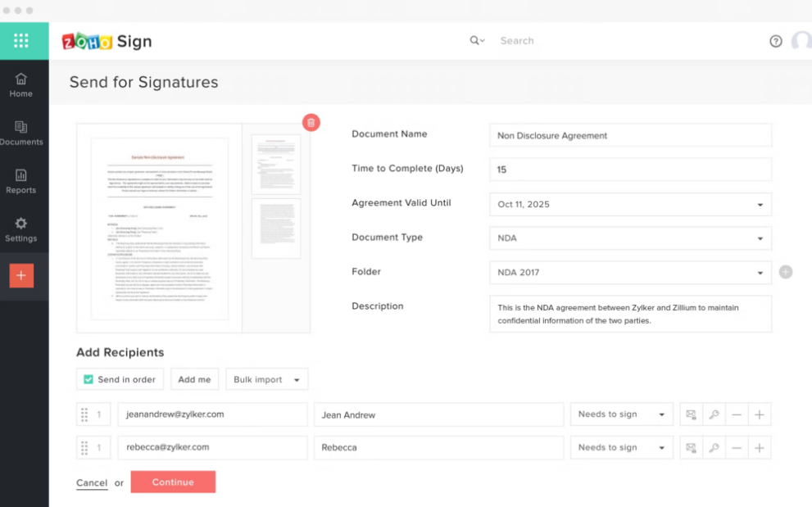Add recipient below Rebecca with plus icon
Screen dimensions: 812x507
[x=759, y=448]
